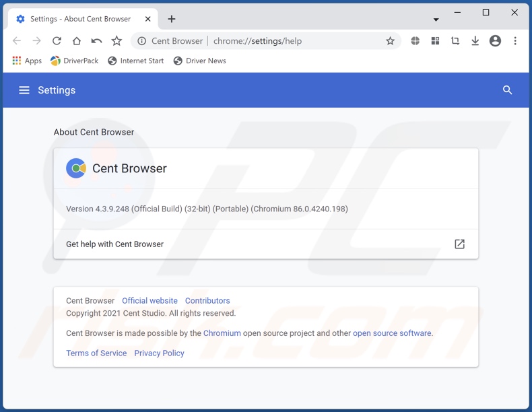The image size is (532, 412).
Task: Follow the Chromium project link
Action: pos(222,333)
